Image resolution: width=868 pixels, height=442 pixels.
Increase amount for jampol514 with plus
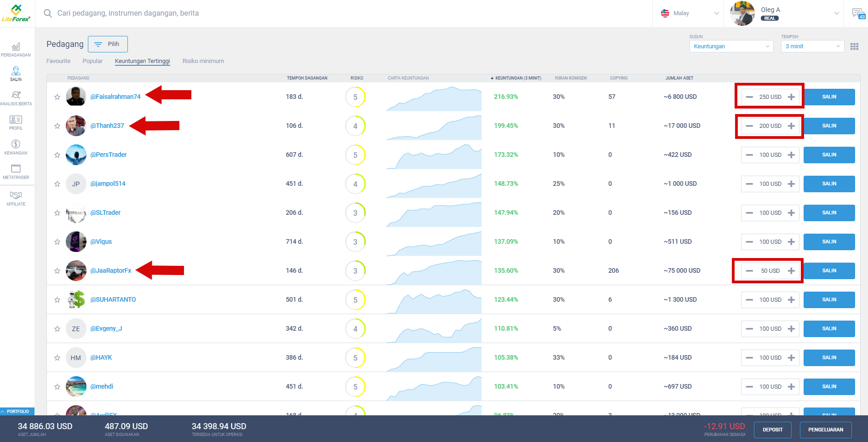[x=791, y=184]
